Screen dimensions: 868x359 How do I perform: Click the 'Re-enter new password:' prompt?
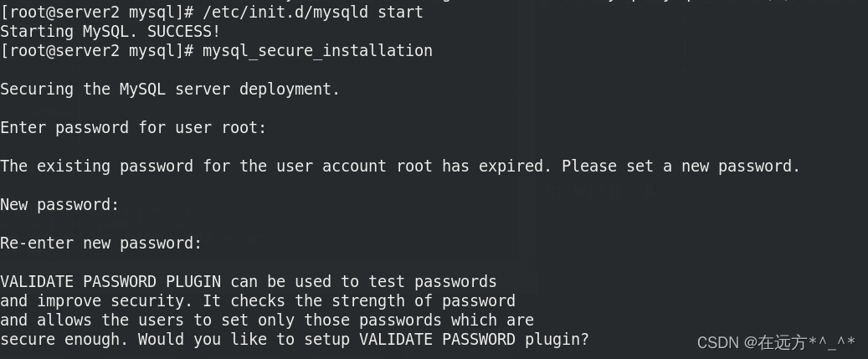coord(100,244)
